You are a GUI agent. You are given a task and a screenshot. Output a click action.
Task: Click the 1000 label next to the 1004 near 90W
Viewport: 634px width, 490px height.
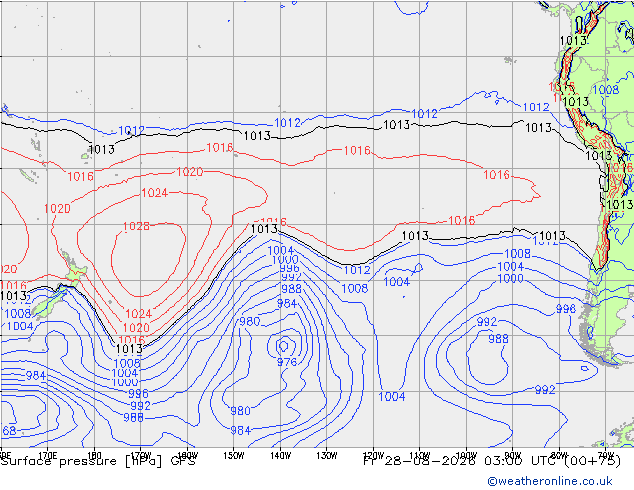pos(510,279)
